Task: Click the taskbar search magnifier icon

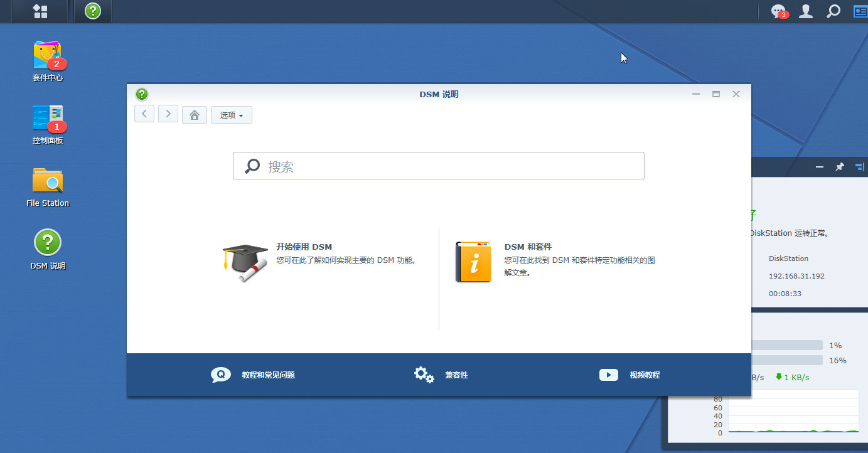Action: tap(833, 11)
